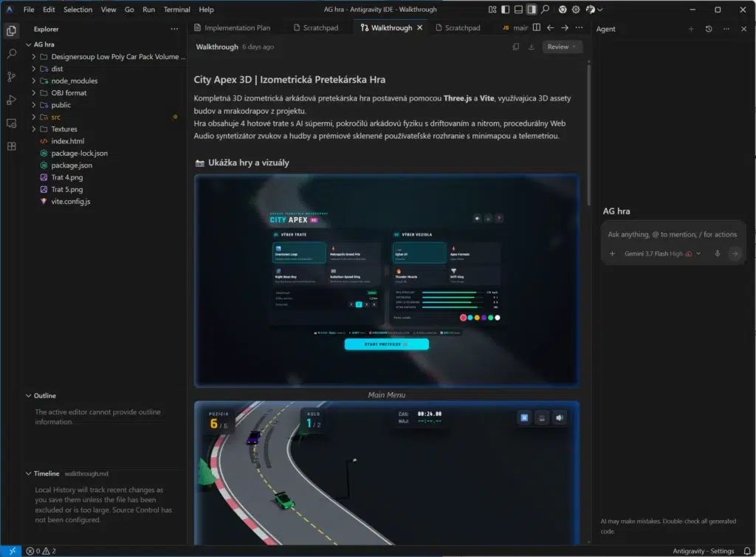Viewport: 756px width, 557px height.
Task: Toggle the Agent secondary side bar
Action: (532, 9)
